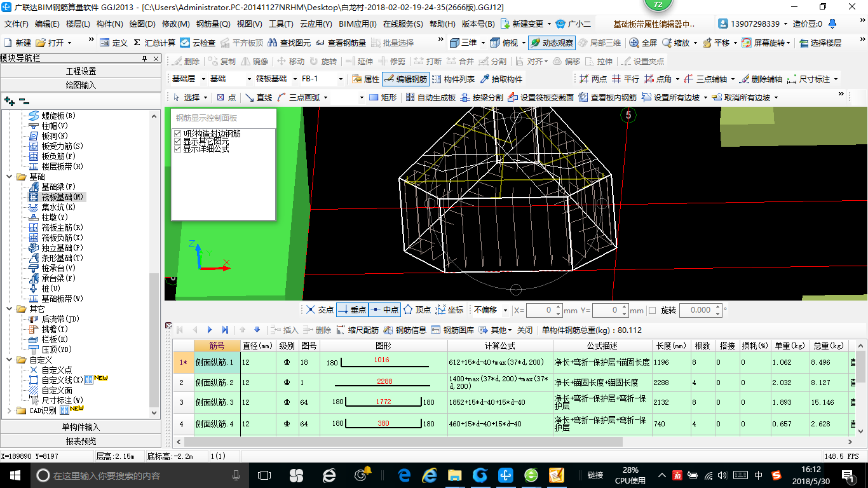Collapse the 自定义 tree folder

[x=9, y=360]
